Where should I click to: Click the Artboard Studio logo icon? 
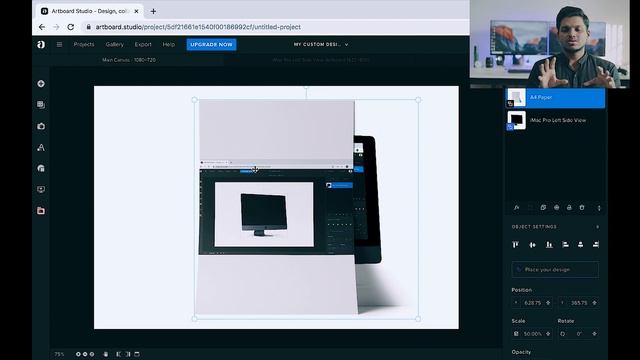pos(41,44)
